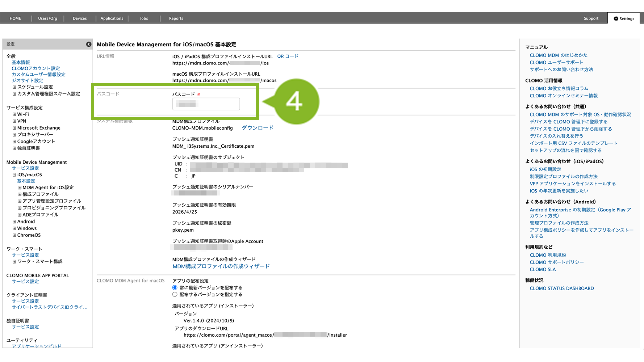This screenshot has height=362, width=644.
Task: Click the MDM profile download link
Action: click(x=258, y=128)
